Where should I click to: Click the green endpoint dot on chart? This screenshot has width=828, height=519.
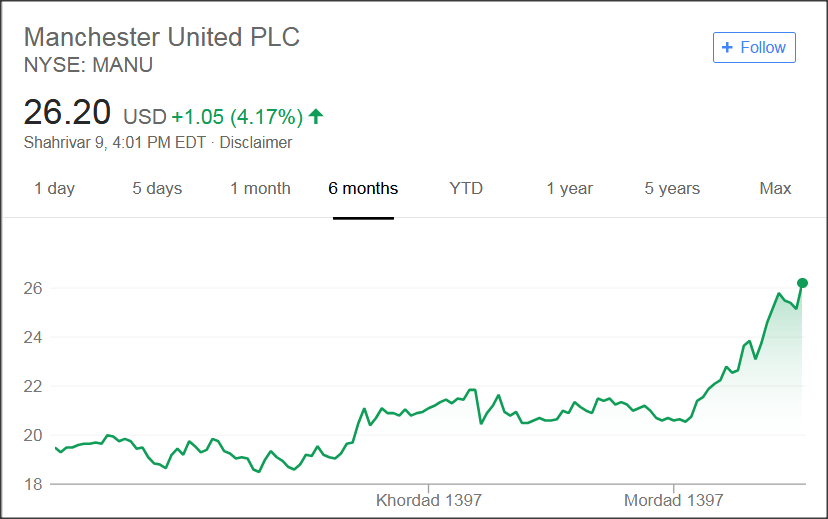pyautogui.click(x=802, y=283)
